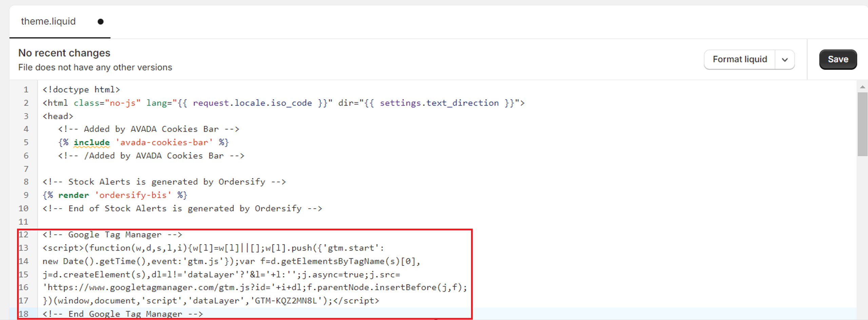
Task: Open the Format liquid dropdown chevron
Action: (785, 60)
